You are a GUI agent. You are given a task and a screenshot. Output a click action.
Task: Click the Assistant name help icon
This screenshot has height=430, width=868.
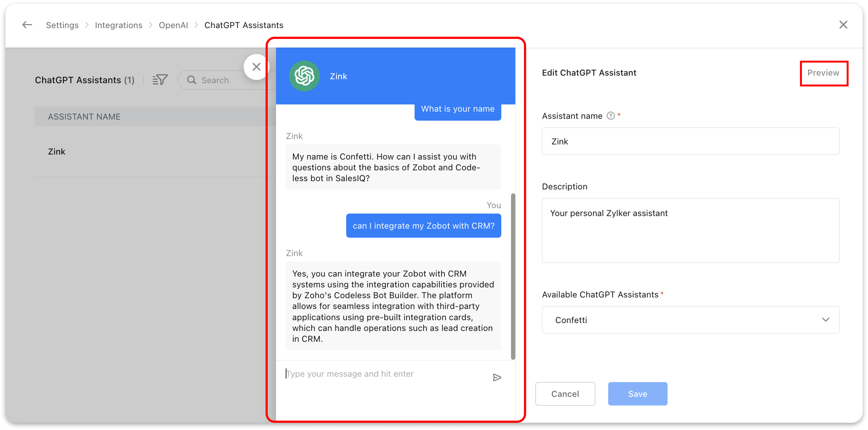coord(611,116)
